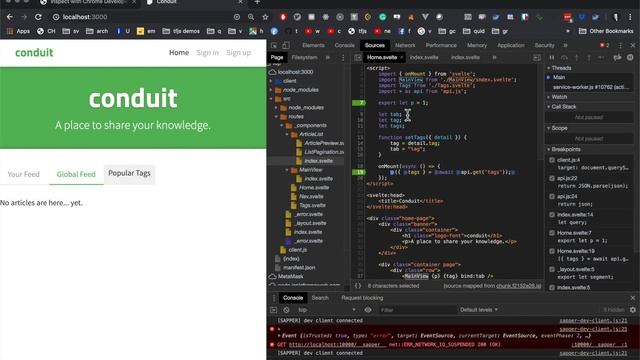640x360 pixels.
Task: Toggle the api.js:22 breakpoint checkbox
Action: tap(552, 178)
